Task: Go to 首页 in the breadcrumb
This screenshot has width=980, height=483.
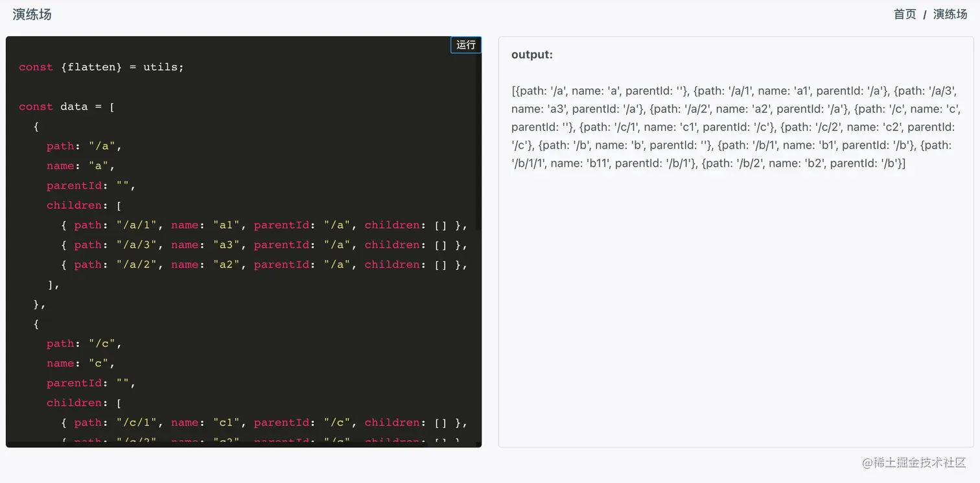Action: [905, 14]
